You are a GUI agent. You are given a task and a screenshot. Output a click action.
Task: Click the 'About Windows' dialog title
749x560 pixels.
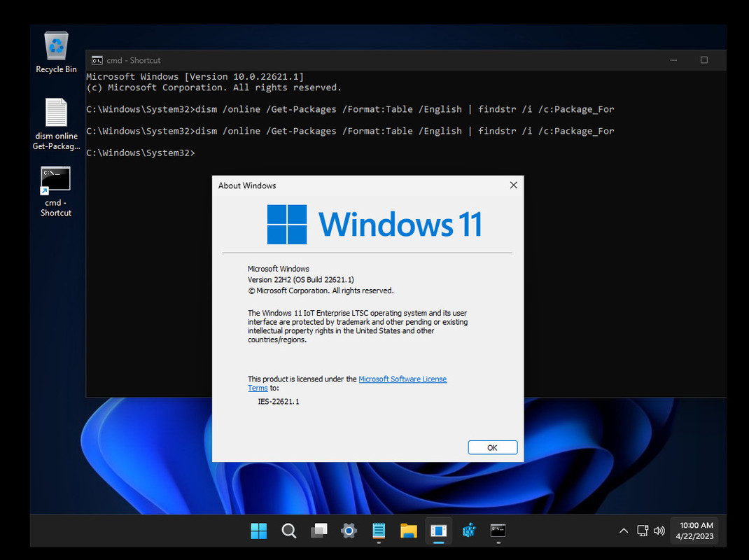pyautogui.click(x=247, y=185)
